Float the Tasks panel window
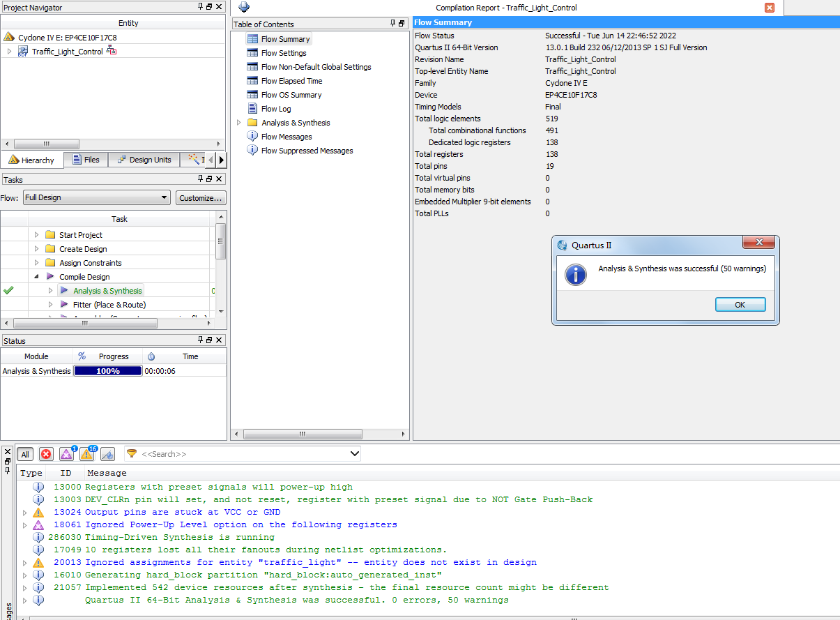Image resolution: width=840 pixels, height=620 pixels. [209, 179]
